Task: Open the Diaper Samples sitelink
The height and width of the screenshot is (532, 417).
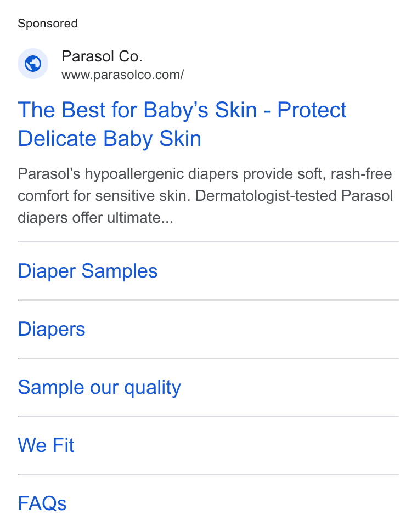Action: click(88, 271)
